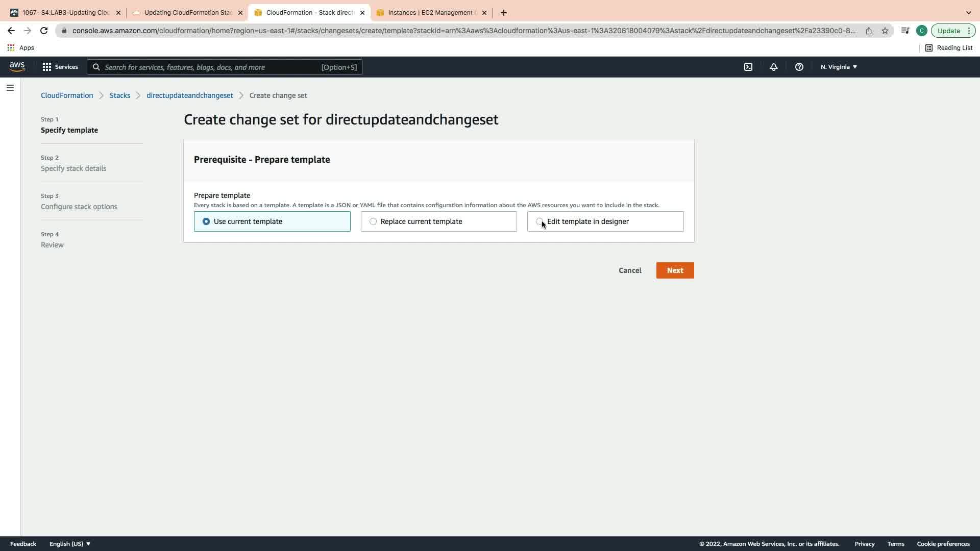Select Use current template radio option
The height and width of the screenshot is (551, 980).
(206, 221)
